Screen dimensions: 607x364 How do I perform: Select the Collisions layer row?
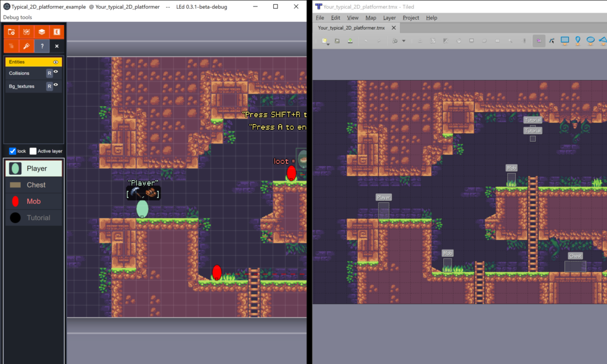pos(33,73)
